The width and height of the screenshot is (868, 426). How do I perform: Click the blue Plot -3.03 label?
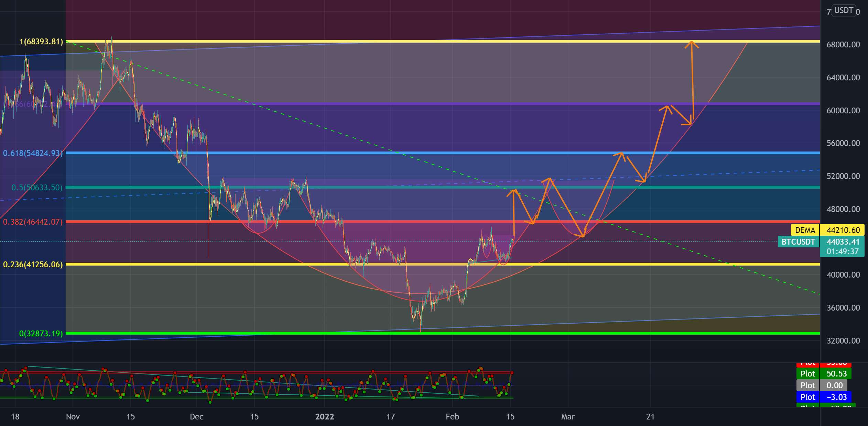point(824,397)
